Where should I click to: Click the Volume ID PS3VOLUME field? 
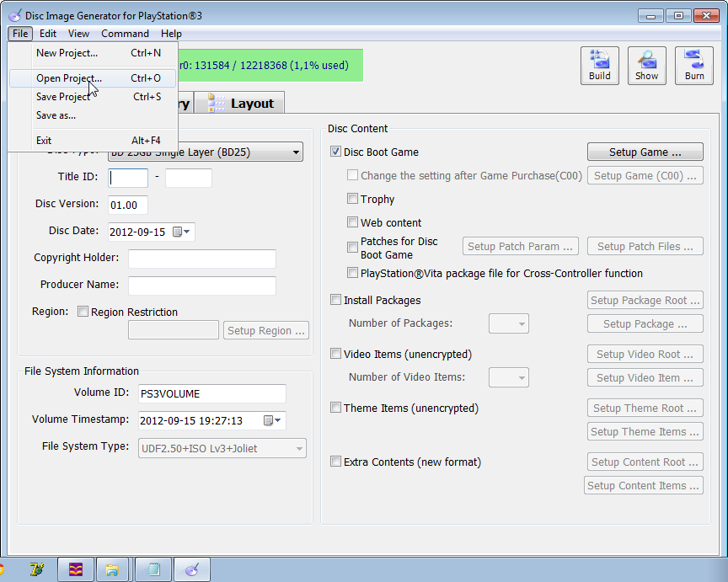212,393
